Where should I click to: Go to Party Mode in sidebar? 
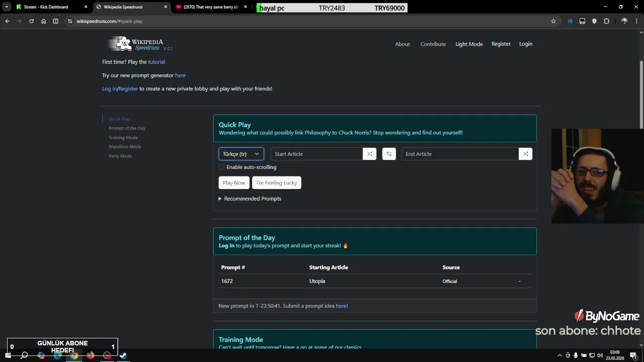tap(120, 156)
